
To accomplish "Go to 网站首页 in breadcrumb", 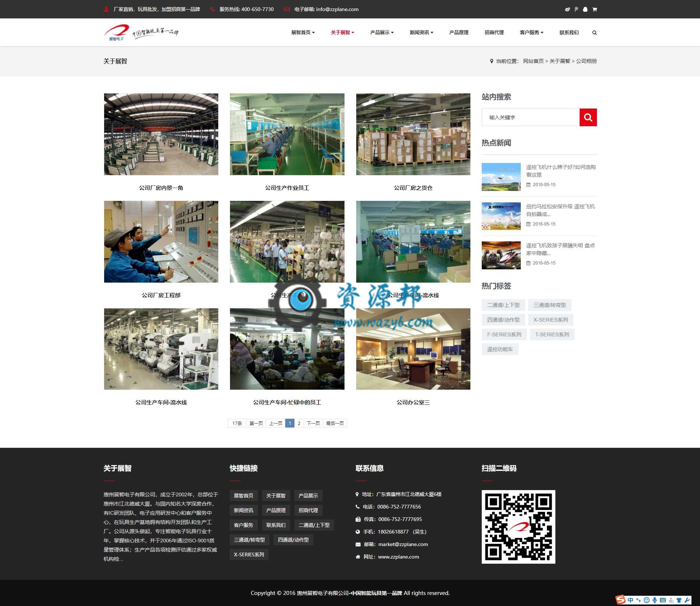I will (533, 61).
